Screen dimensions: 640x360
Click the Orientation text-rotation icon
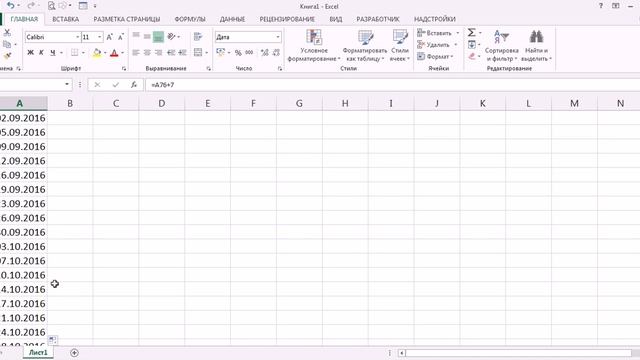171,37
